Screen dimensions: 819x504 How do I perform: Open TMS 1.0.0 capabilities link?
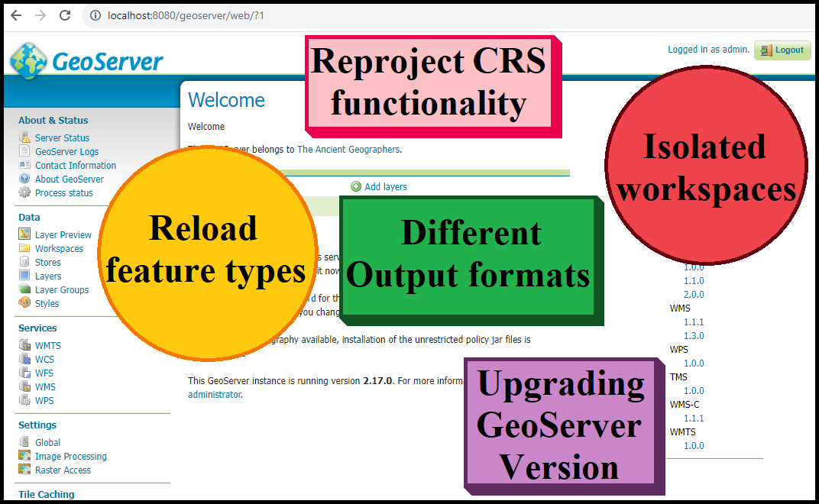[x=694, y=391]
